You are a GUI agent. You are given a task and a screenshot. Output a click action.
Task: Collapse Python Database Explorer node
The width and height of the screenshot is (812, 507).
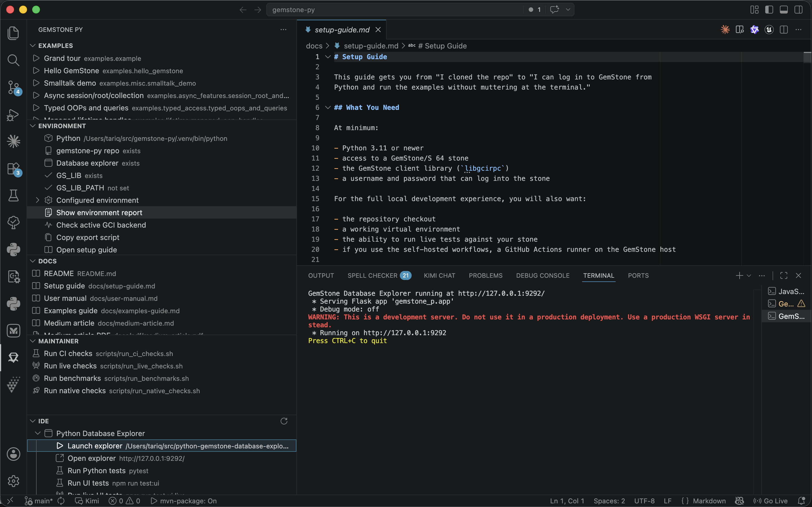click(x=37, y=433)
